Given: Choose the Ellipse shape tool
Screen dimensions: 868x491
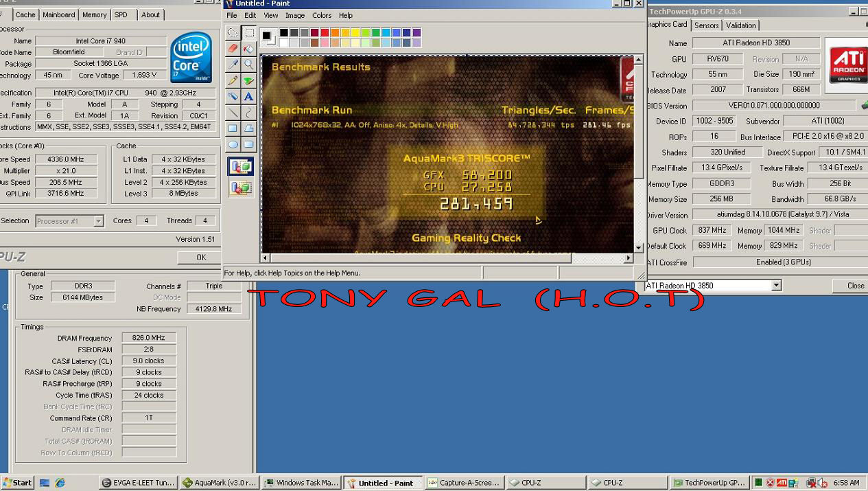Looking at the screenshot, I should click(x=233, y=144).
